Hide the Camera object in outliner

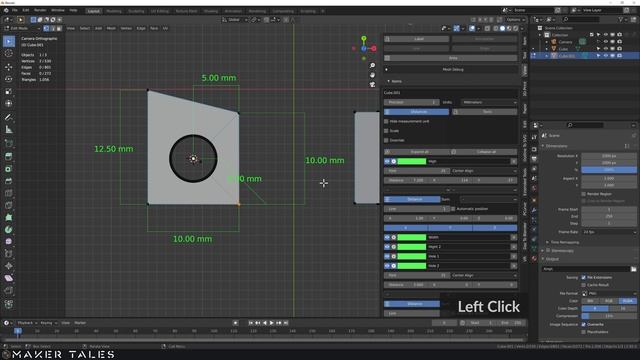click(x=606, y=42)
